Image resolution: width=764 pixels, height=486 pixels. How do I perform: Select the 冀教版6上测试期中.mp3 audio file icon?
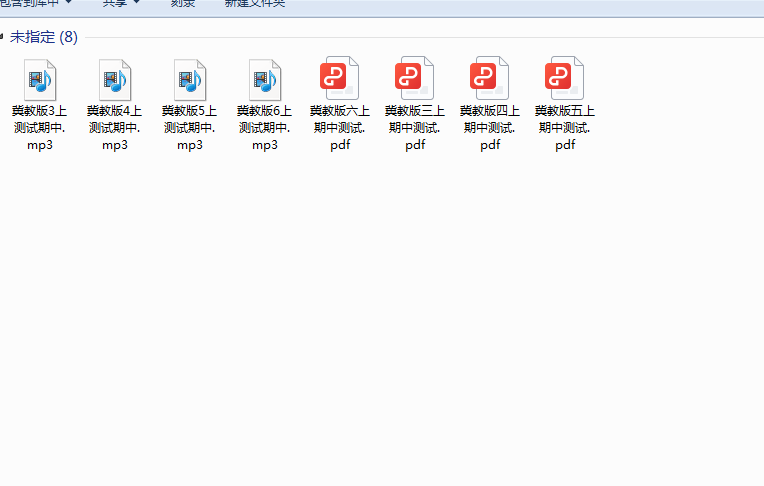point(265,80)
